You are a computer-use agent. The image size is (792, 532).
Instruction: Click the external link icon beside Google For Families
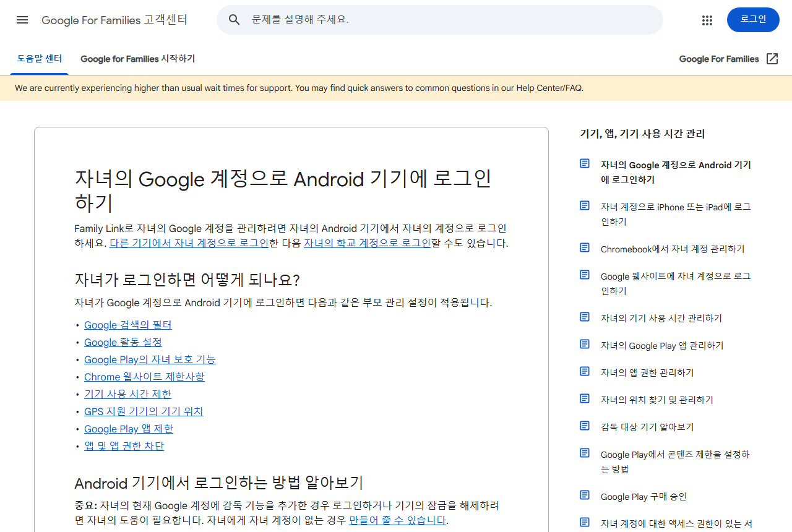point(772,59)
